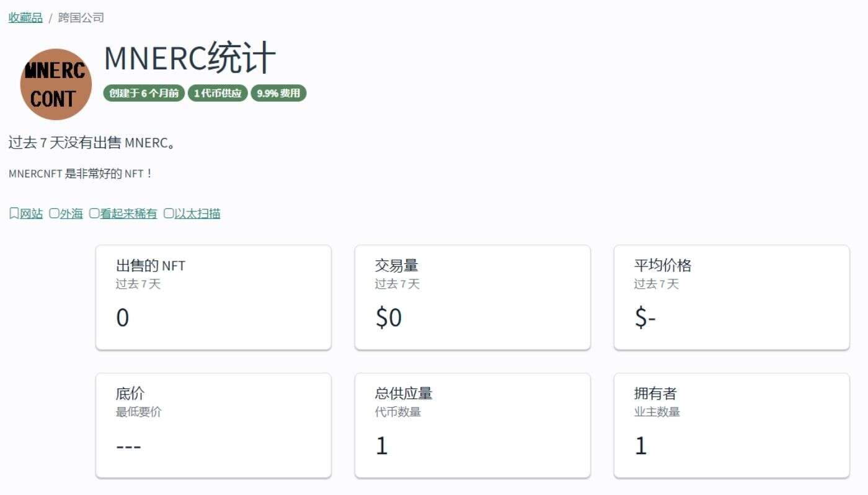Click the 底价 stats card
Image resolution: width=868 pixels, height=495 pixels.
point(213,425)
